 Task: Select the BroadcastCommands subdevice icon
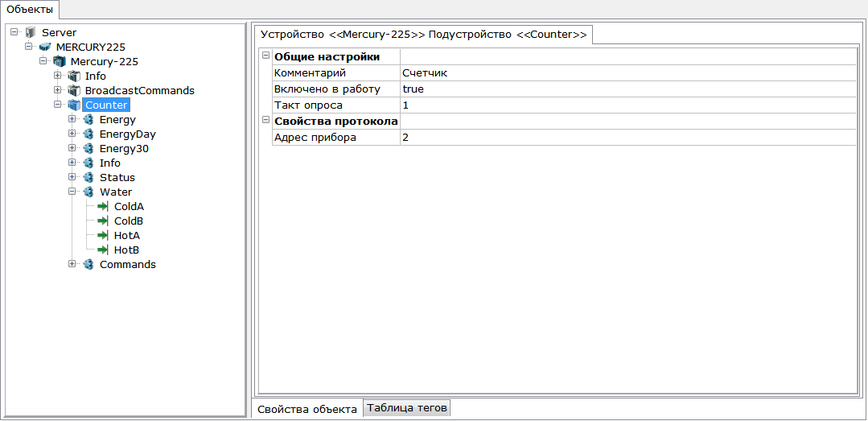pyautogui.click(x=74, y=90)
